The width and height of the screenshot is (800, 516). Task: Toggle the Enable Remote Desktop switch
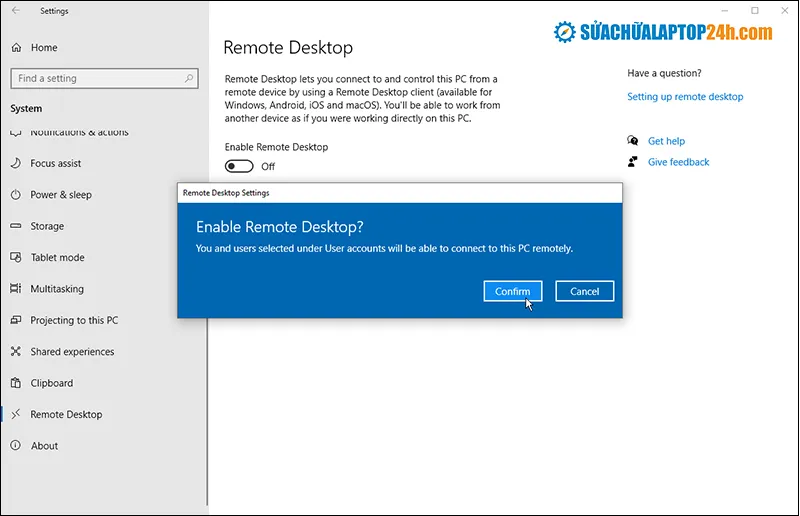(x=239, y=166)
